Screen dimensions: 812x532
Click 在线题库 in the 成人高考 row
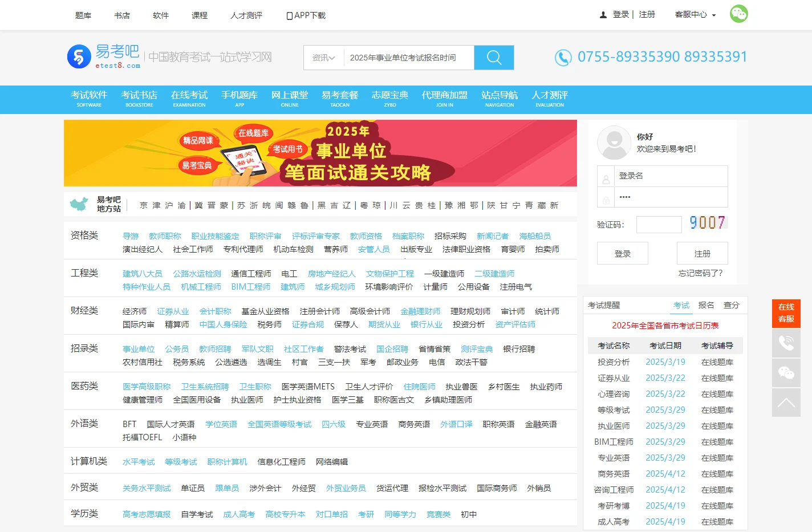717,522
